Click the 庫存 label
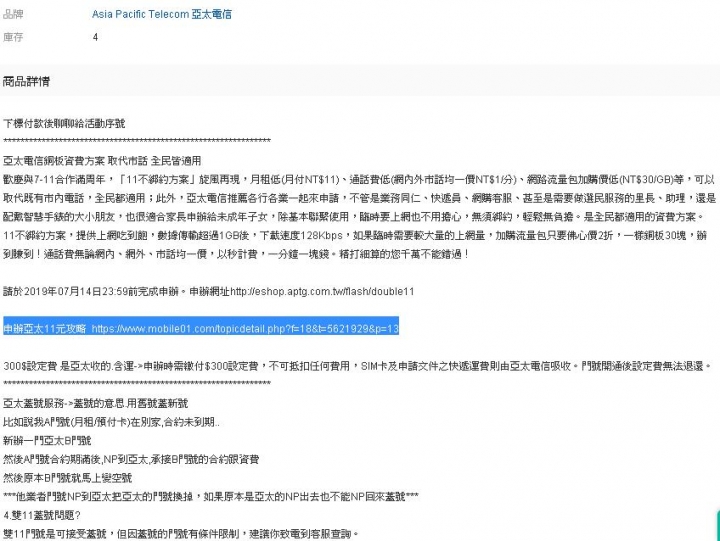 (13, 37)
